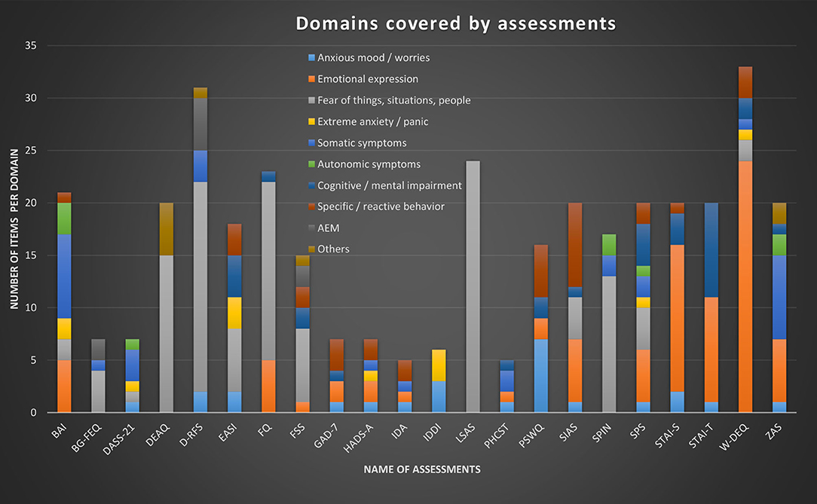The width and height of the screenshot is (817, 504).
Task: Click the y-axis tick label "15"
Action: coord(31,255)
